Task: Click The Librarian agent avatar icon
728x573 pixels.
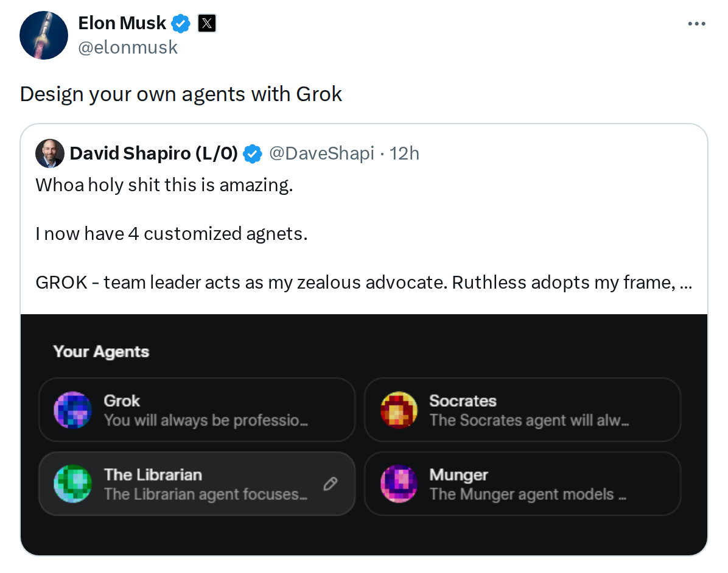Action: 72,483
